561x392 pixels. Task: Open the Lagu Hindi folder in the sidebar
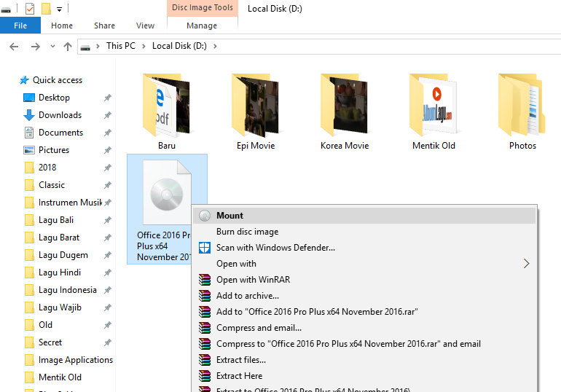60,273
